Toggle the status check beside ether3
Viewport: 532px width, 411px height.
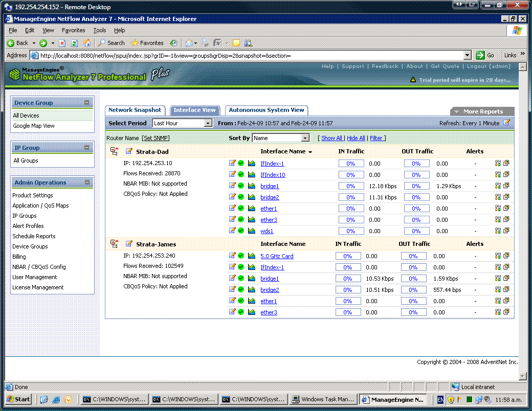click(240, 219)
